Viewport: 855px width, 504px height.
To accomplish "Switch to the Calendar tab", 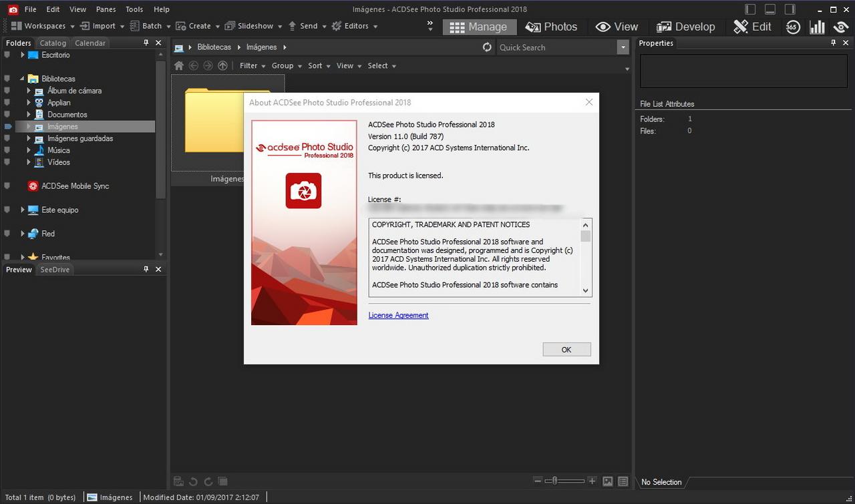I will coord(90,43).
